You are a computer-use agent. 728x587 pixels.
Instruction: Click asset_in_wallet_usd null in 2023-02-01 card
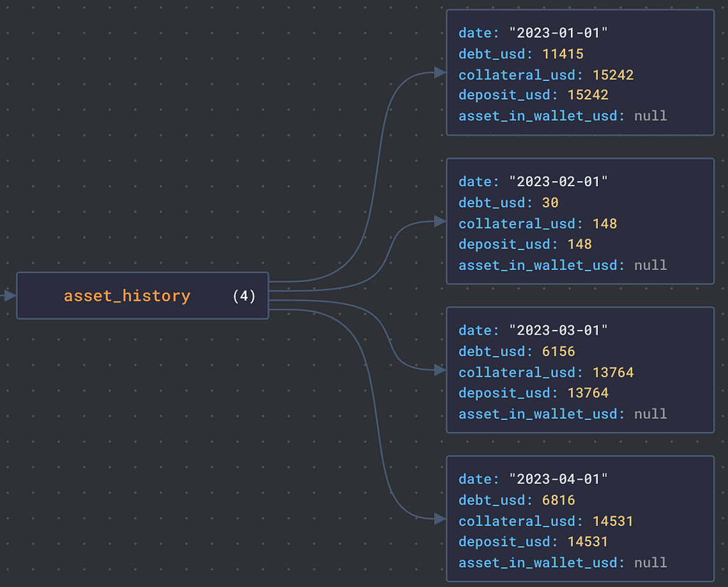651,265
